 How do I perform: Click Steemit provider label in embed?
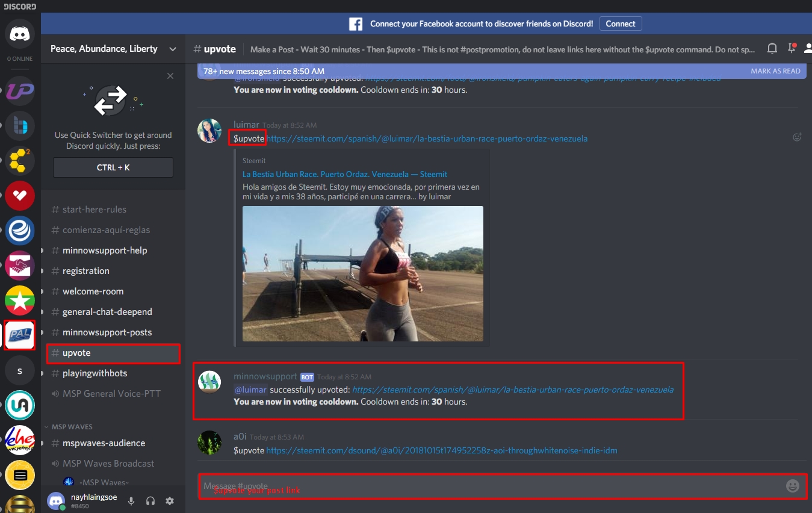pos(254,161)
